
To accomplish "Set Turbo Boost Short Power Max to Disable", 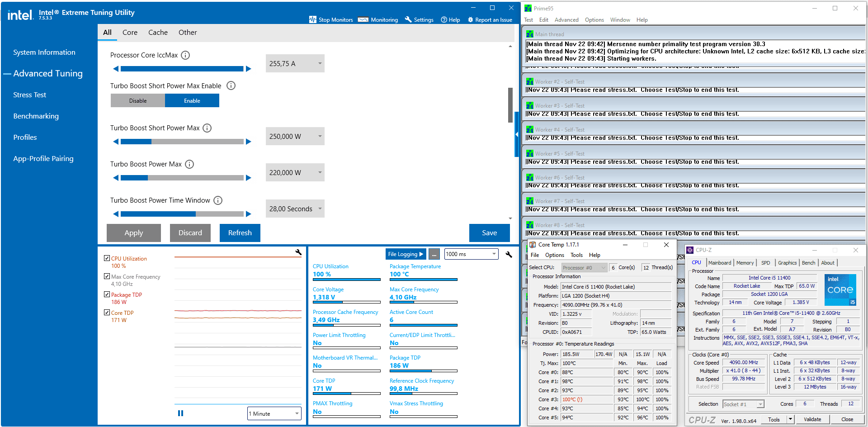I will (138, 100).
